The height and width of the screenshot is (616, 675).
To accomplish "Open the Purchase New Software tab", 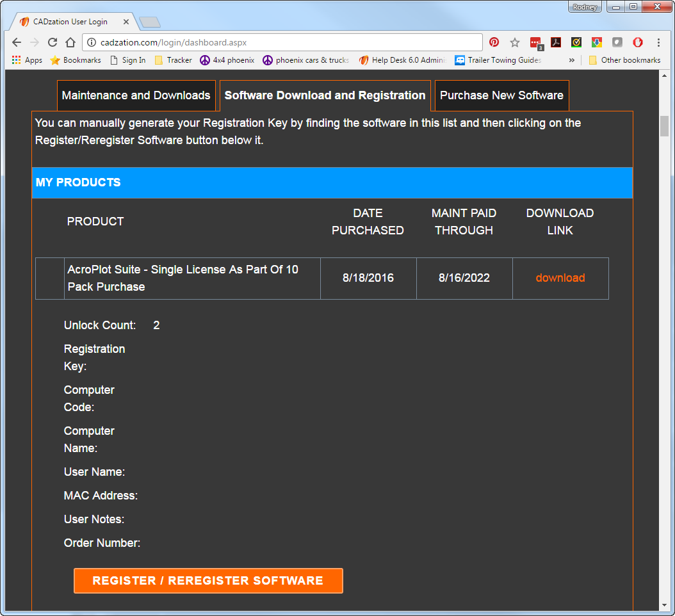I will tap(501, 95).
